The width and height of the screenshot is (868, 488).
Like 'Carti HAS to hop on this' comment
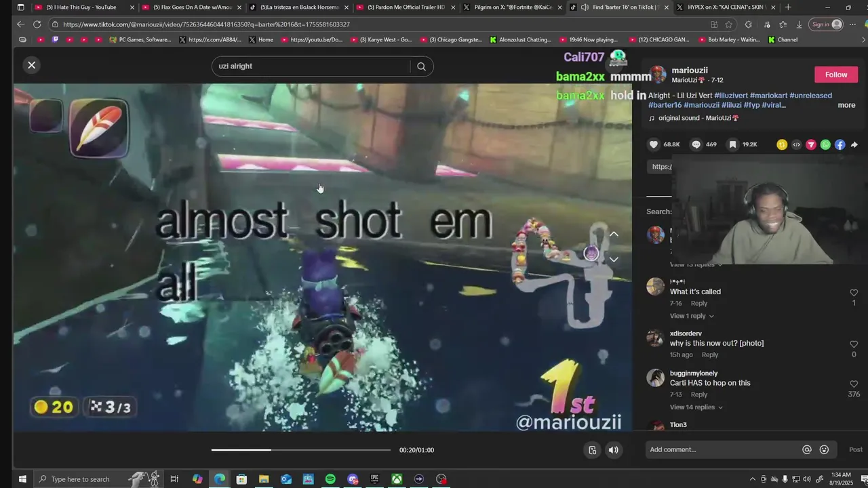click(854, 384)
